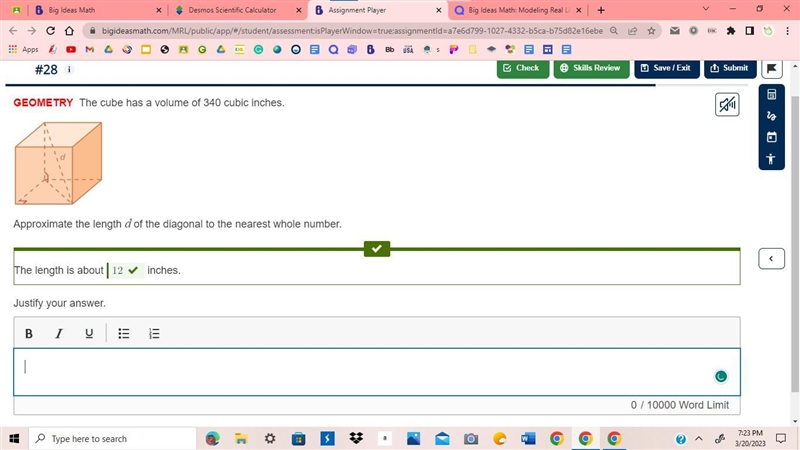Go to the browser home page
Viewport: 800px width, 450px height.
click(x=69, y=31)
